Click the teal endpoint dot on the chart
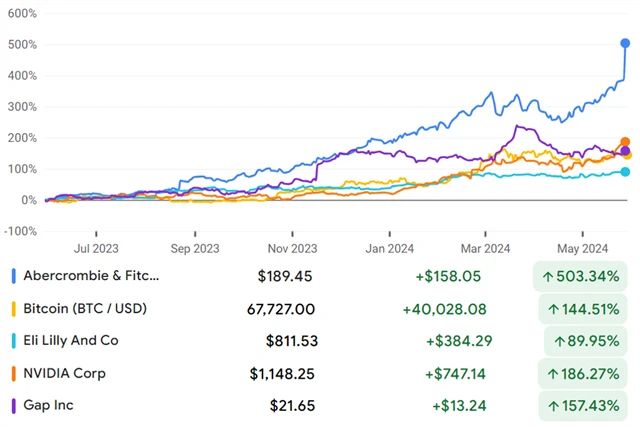The height and width of the screenshot is (427, 640). pos(625,172)
